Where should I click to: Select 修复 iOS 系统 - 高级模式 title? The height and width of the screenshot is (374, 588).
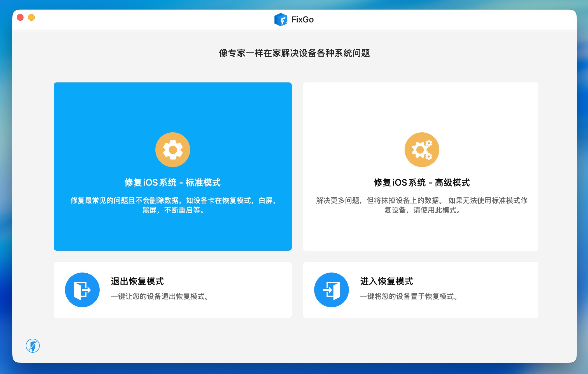pyautogui.click(x=422, y=183)
